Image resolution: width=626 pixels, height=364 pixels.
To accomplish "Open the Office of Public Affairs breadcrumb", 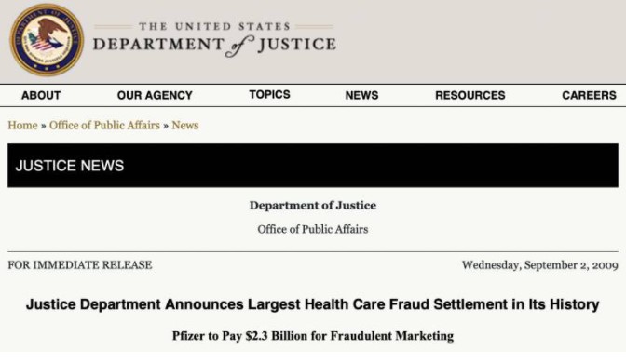I will click(x=104, y=126).
